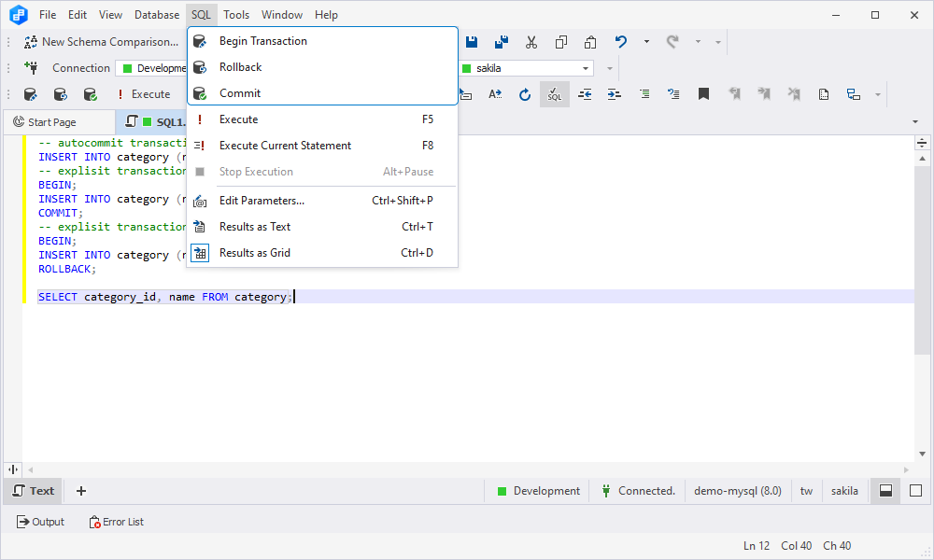
Task: Click the Paste icon in the toolbar
Action: [x=590, y=42]
